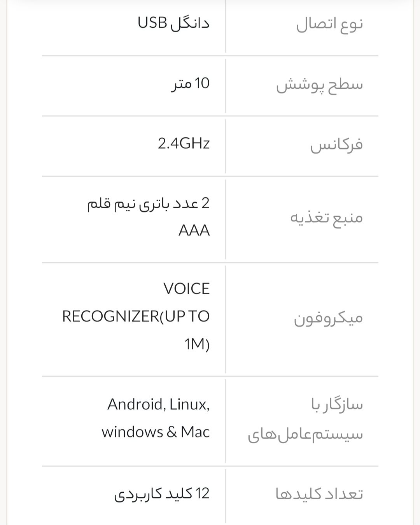Click the 'سازگار با' label line
The width and height of the screenshot is (420, 525).
coord(337,405)
